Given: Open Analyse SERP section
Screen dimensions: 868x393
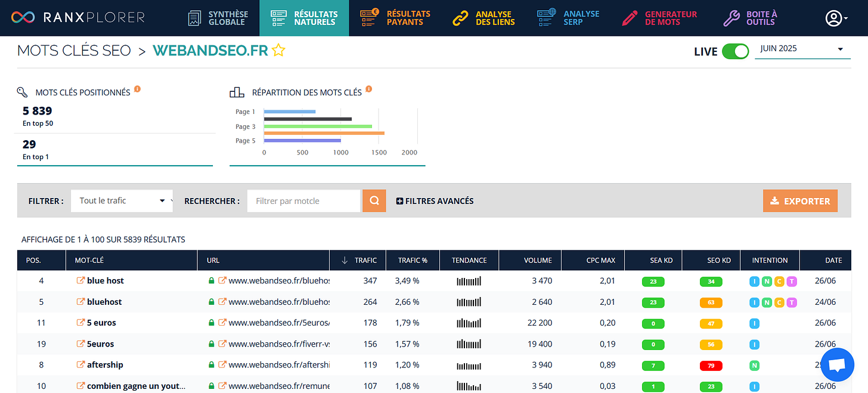Looking at the screenshot, I should click(568, 18).
